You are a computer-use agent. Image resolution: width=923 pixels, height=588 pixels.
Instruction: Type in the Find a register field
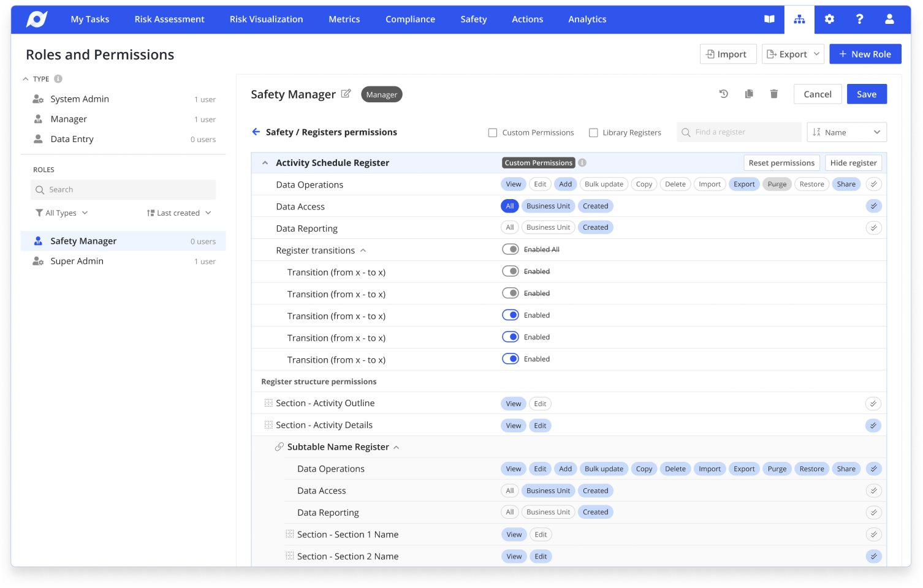739,132
